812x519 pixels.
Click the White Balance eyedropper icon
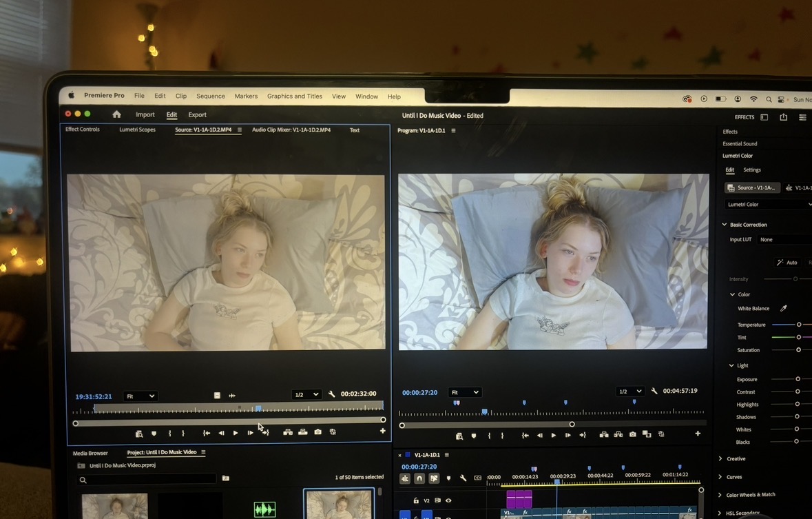click(783, 309)
